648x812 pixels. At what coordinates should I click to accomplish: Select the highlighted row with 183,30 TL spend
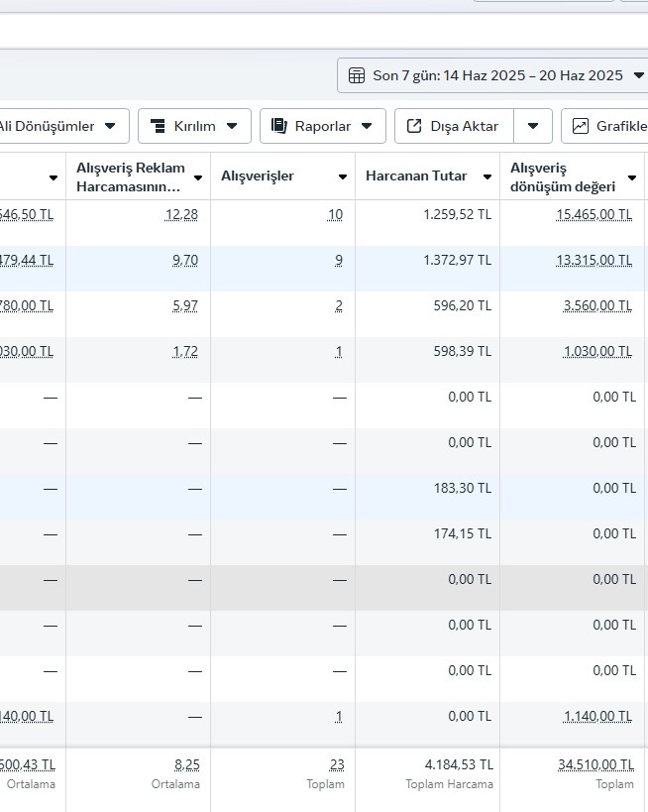[x=322, y=489]
